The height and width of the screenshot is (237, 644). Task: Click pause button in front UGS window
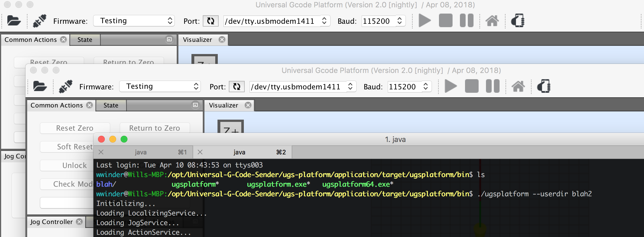(492, 86)
